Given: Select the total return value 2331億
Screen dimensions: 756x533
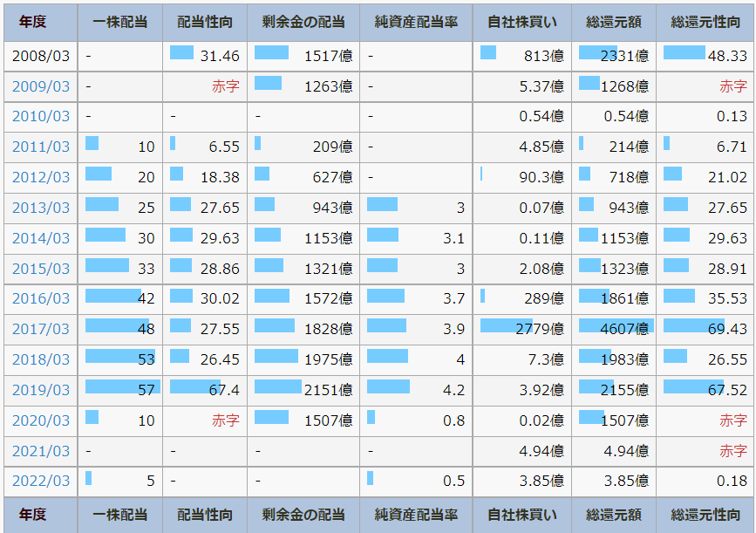Looking at the screenshot, I should [624, 56].
